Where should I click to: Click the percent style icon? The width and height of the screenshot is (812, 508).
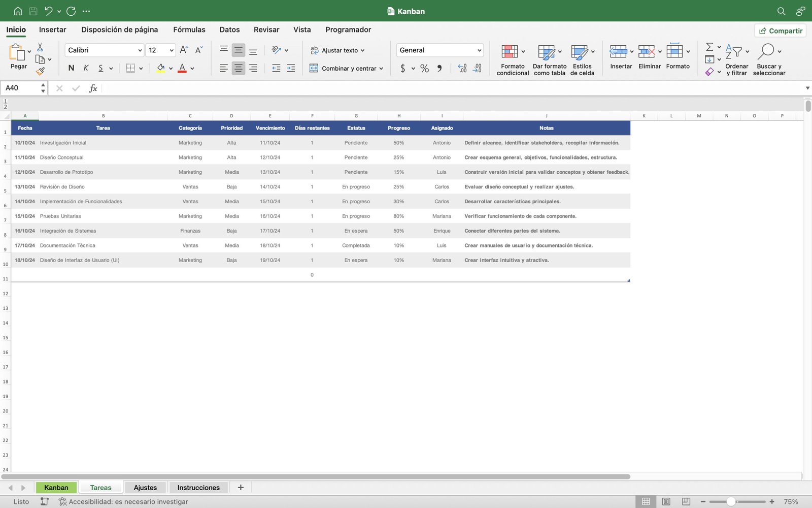coord(424,68)
